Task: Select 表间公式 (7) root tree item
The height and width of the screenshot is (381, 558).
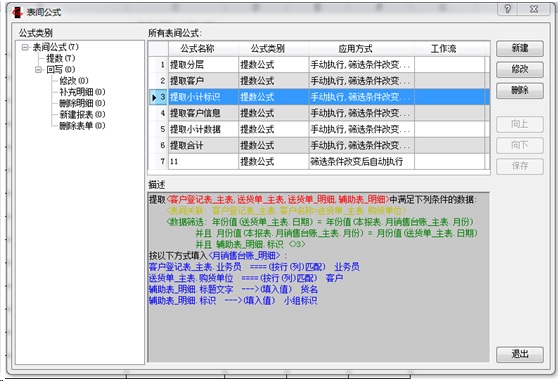Action: [x=56, y=47]
